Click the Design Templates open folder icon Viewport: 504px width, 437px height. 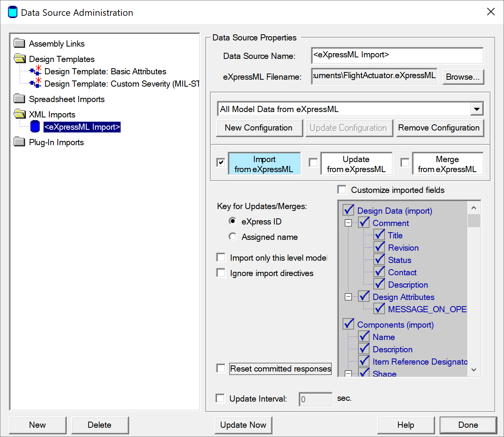pyautogui.click(x=20, y=59)
